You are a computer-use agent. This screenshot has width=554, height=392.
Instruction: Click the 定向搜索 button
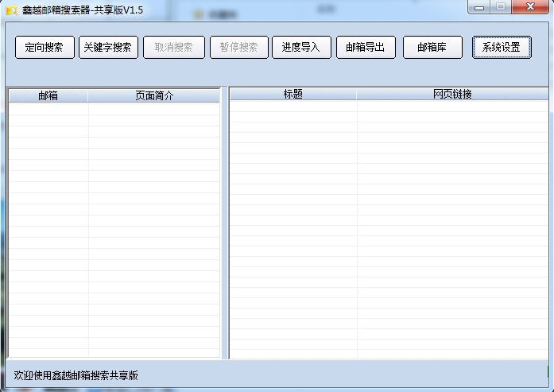[45, 47]
